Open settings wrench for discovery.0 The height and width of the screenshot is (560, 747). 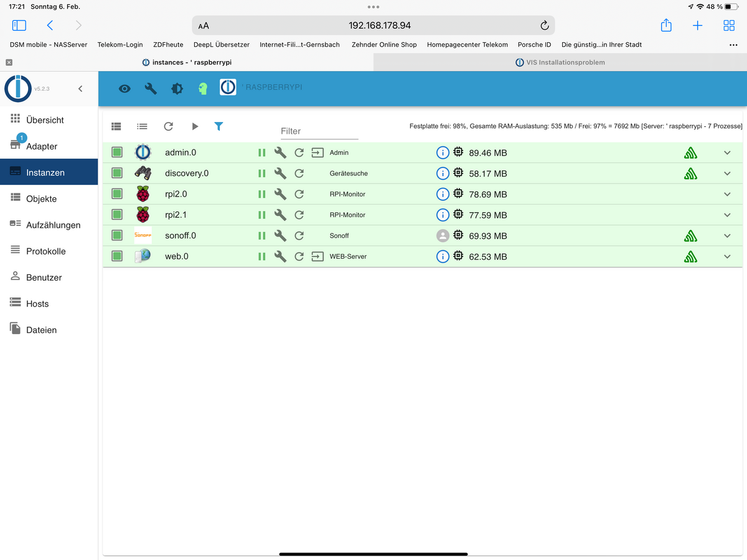click(280, 174)
